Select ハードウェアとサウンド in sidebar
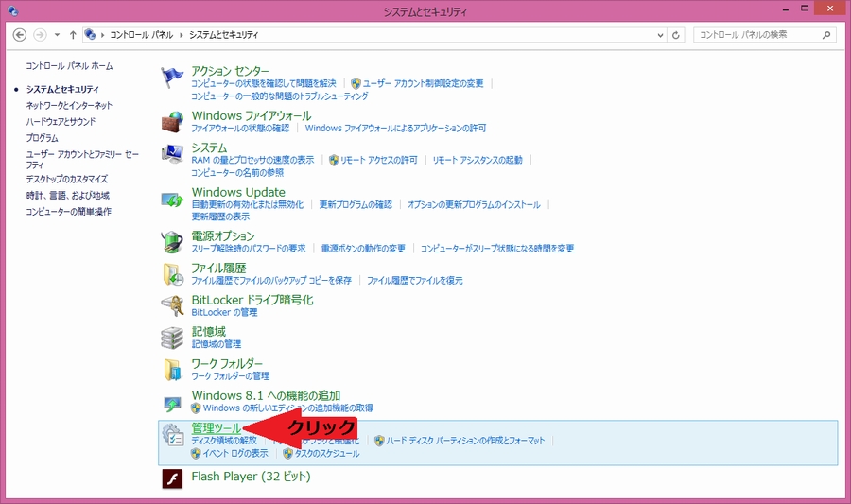Viewport: 851px width, 504px height. pos(61,122)
